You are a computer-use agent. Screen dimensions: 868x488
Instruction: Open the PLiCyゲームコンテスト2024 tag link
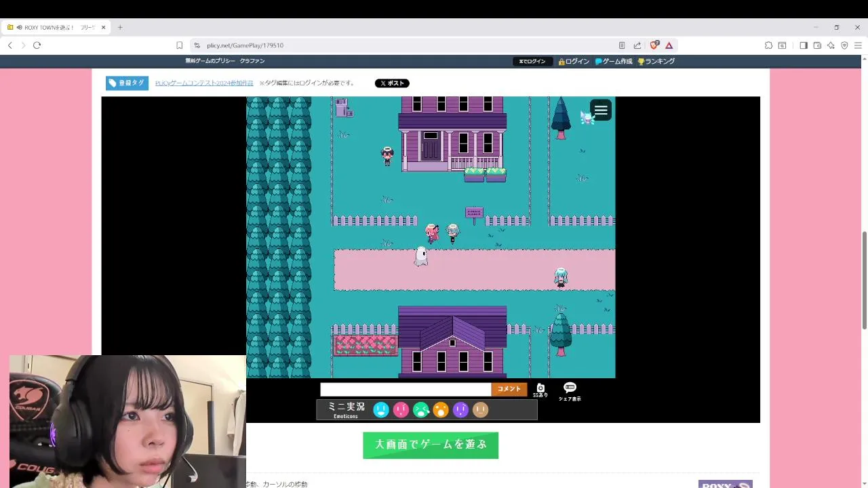coord(204,83)
